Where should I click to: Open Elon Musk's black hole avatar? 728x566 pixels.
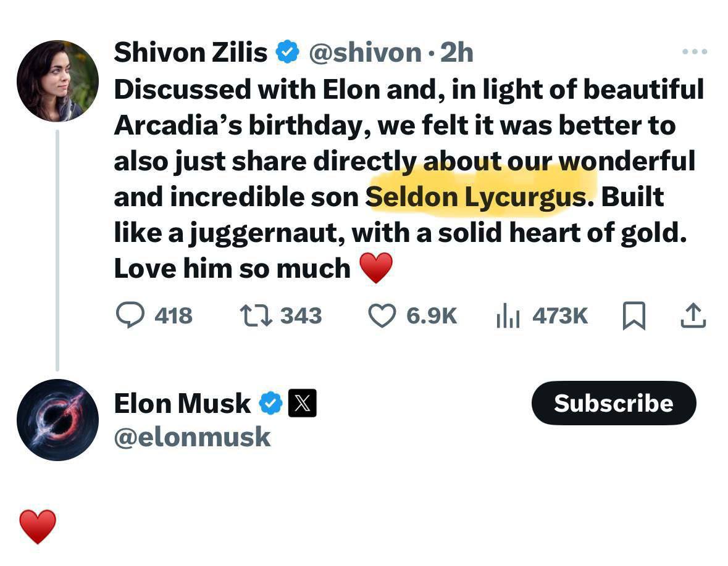coord(57,420)
